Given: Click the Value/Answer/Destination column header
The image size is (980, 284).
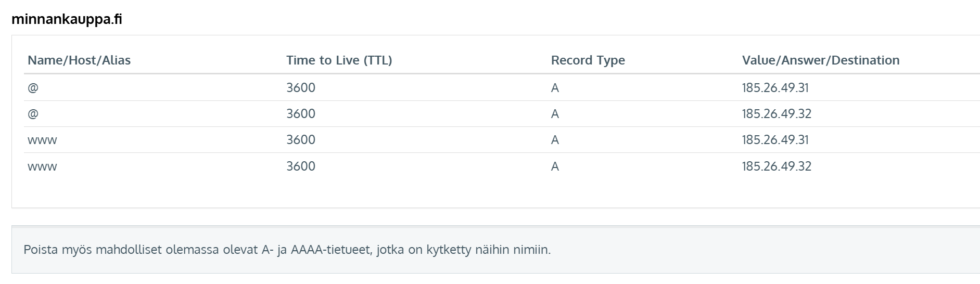Looking at the screenshot, I should [820, 60].
